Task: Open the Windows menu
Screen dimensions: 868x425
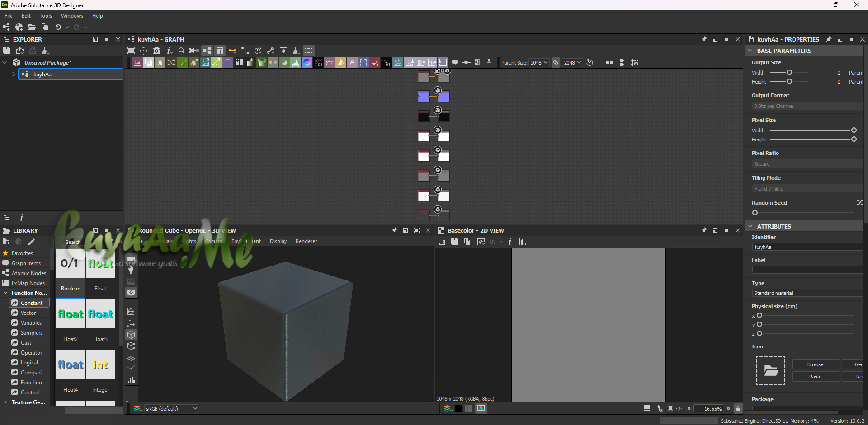Action: coord(72,16)
